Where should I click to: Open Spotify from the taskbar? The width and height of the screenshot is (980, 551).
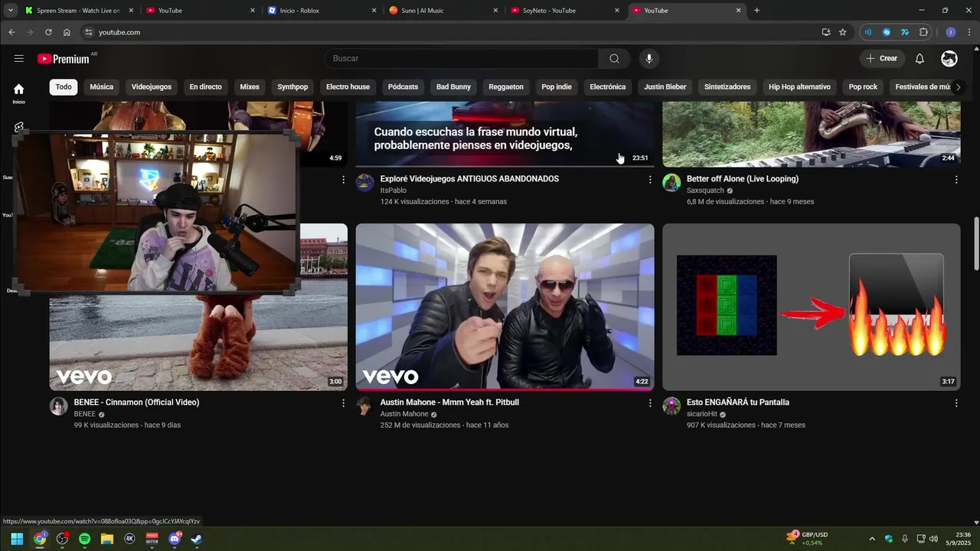(84, 539)
